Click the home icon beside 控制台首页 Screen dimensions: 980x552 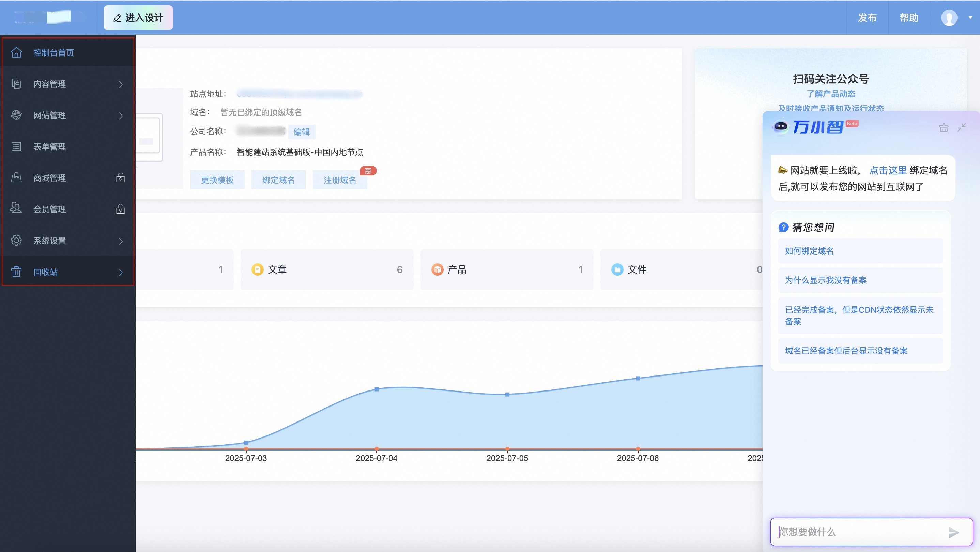[x=16, y=52]
